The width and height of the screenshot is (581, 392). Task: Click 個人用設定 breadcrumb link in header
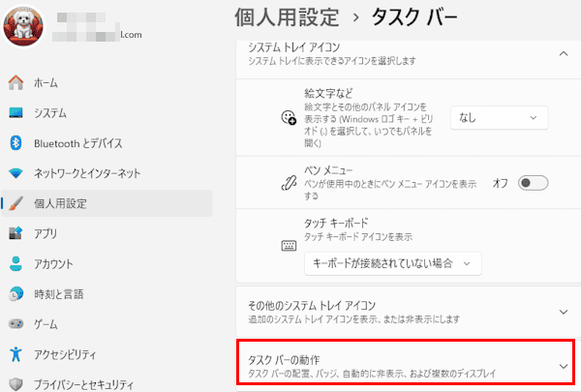[x=287, y=17]
